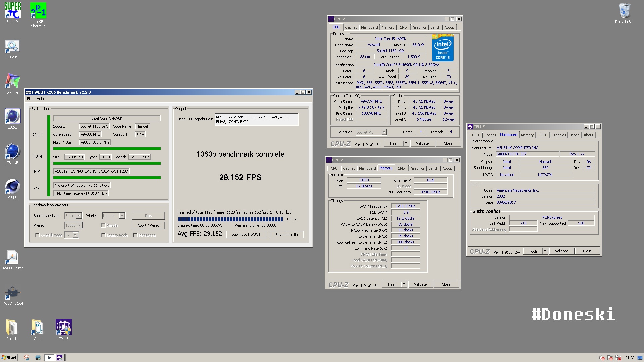Launch the CPU-Z desktop shortcut
Image resolution: width=644 pixels, height=362 pixels.
(x=63, y=330)
